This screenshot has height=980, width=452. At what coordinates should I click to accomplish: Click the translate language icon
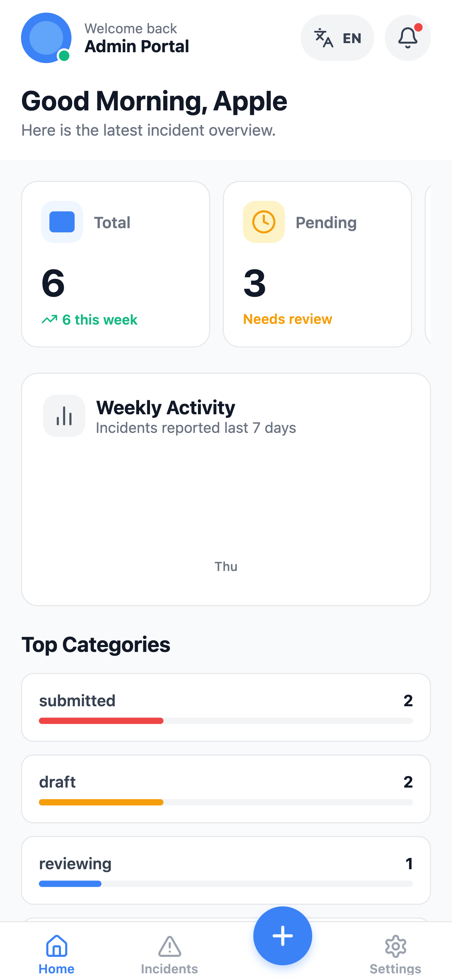pos(324,38)
